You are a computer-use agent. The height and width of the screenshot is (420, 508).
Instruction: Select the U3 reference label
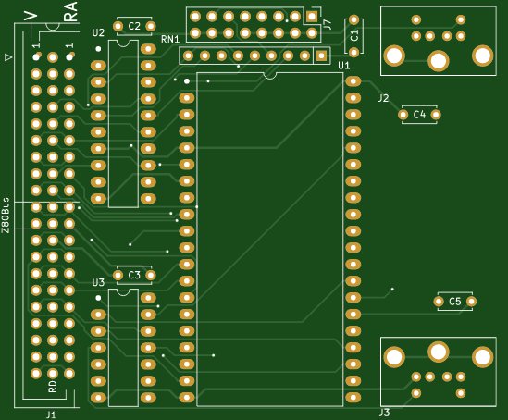pos(98,283)
